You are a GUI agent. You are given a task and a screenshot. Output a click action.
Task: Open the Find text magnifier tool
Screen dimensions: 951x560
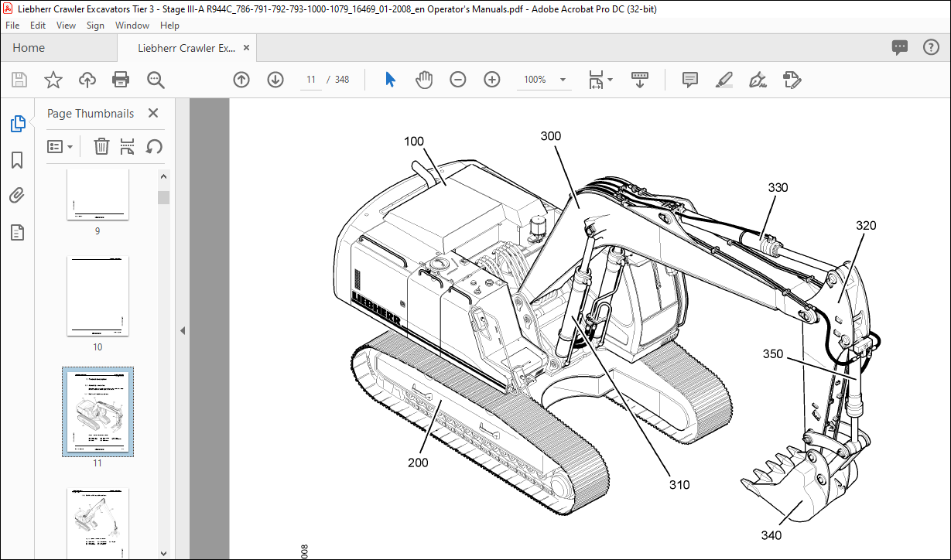click(156, 80)
